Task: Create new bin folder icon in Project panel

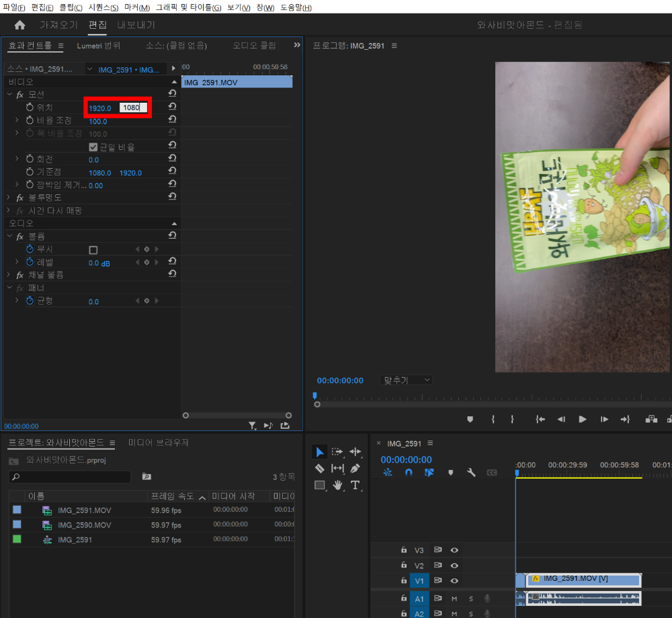Action: 146,477
